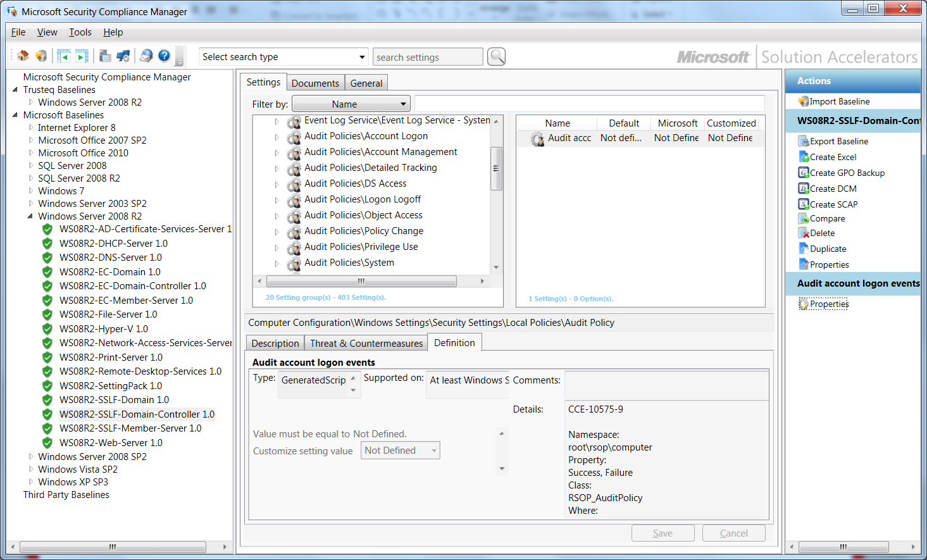Click the Export Baseline link
This screenshot has height=560, width=927.
coord(839,141)
